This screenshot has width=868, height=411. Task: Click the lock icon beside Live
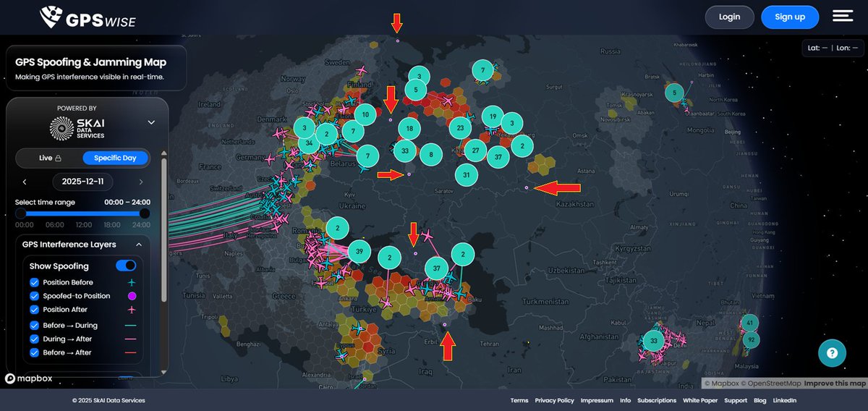coord(58,158)
